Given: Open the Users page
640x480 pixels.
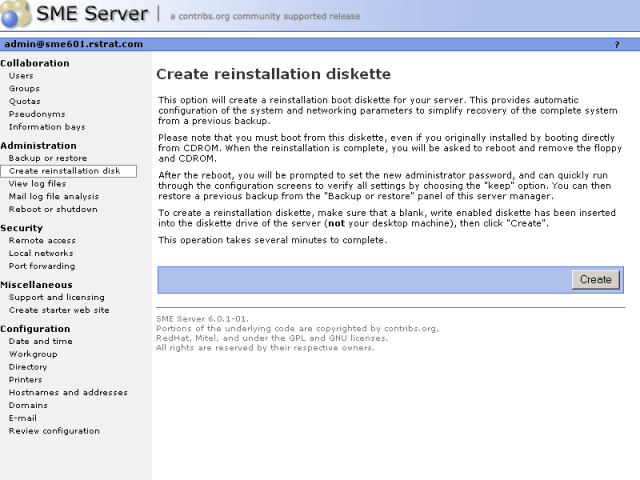Looking at the screenshot, I should tap(21, 76).
